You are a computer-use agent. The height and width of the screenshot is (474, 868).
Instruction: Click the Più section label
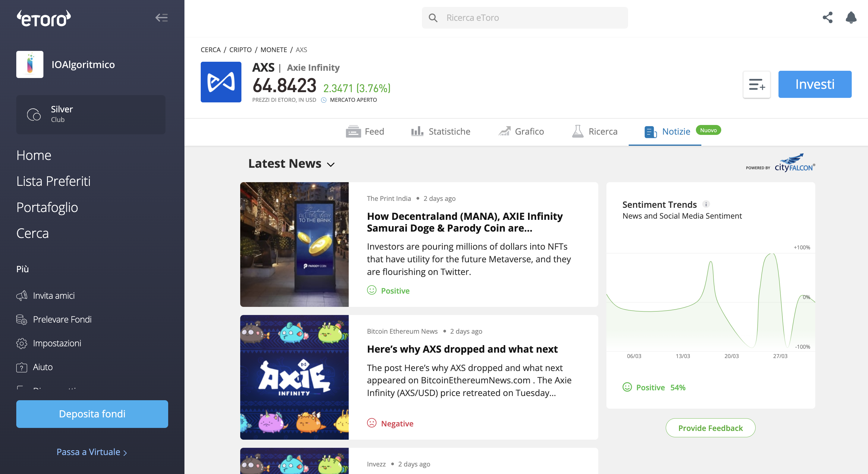(23, 269)
